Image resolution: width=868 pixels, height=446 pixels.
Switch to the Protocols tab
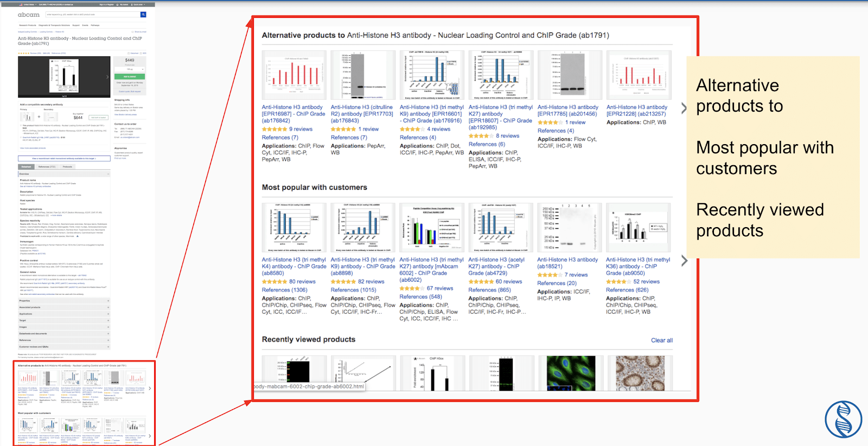click(67, 166)
